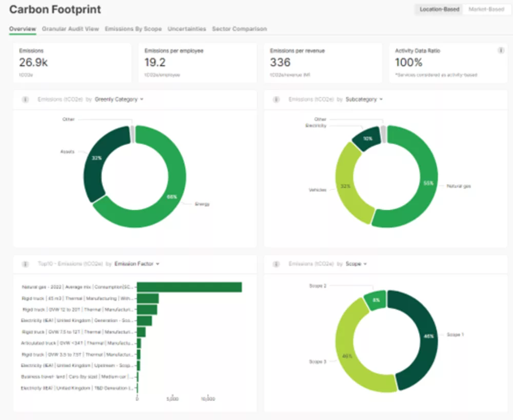Click info icon beside Subcategory chart title
Screen dimensions: 513x420
pos(277,99)
